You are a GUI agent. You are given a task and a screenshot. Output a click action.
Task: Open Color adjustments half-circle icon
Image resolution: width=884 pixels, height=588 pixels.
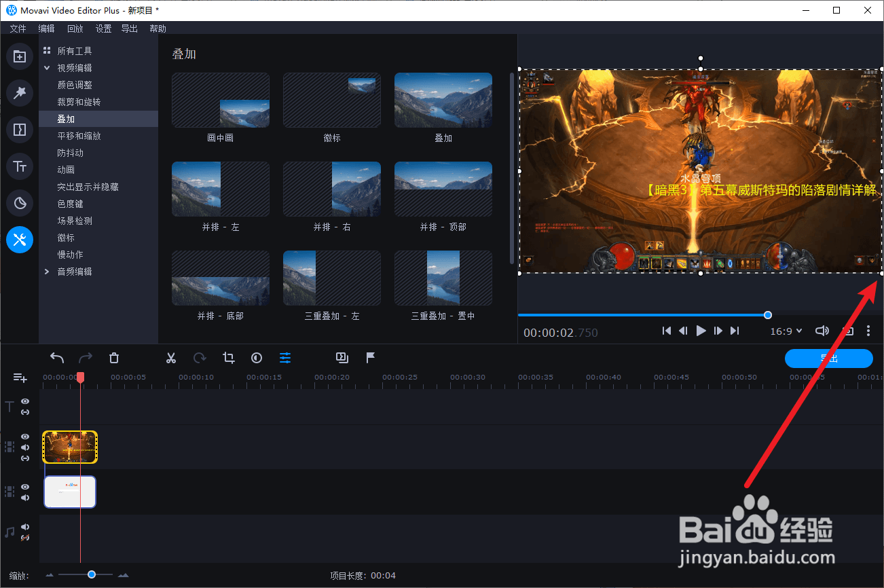257,358
